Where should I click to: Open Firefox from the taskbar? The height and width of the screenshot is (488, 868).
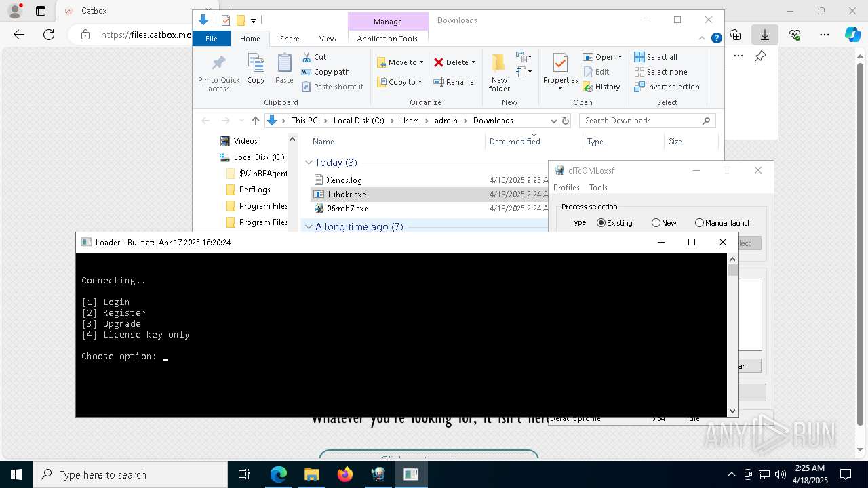coord(344,474)
